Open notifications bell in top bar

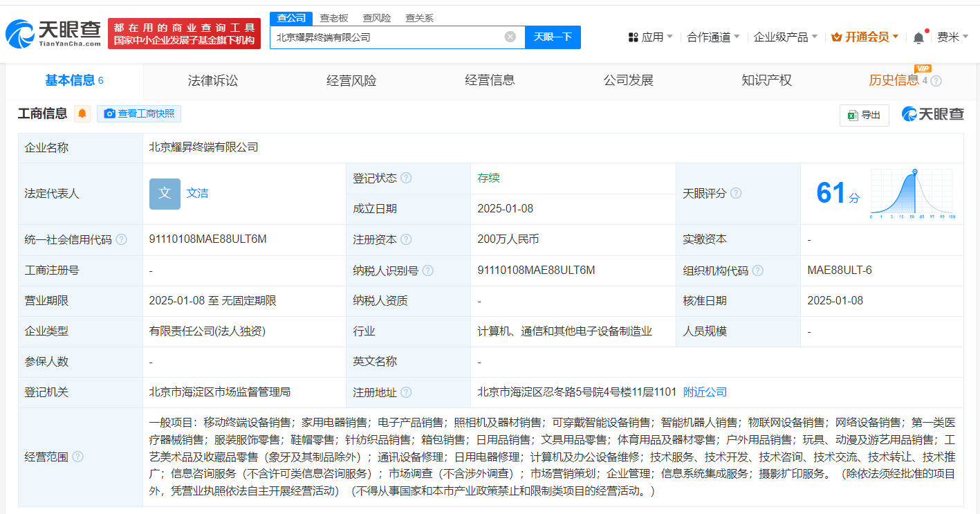[918, 37]
